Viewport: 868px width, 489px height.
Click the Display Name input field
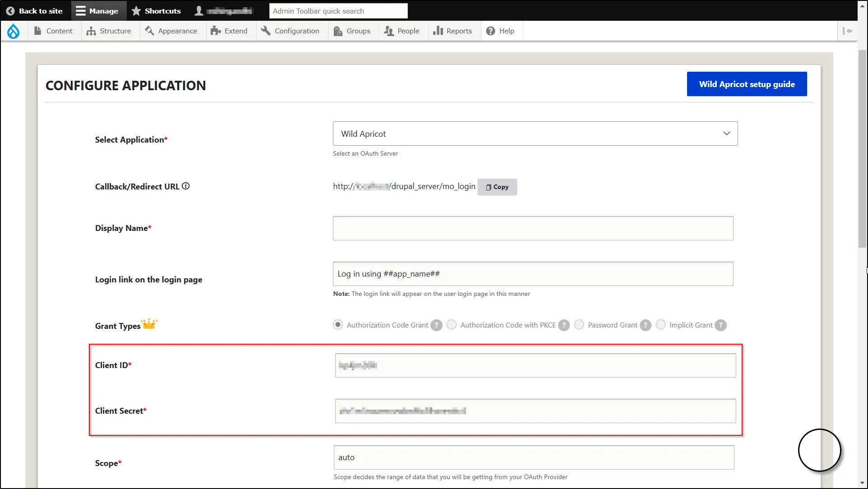(533, 228)
